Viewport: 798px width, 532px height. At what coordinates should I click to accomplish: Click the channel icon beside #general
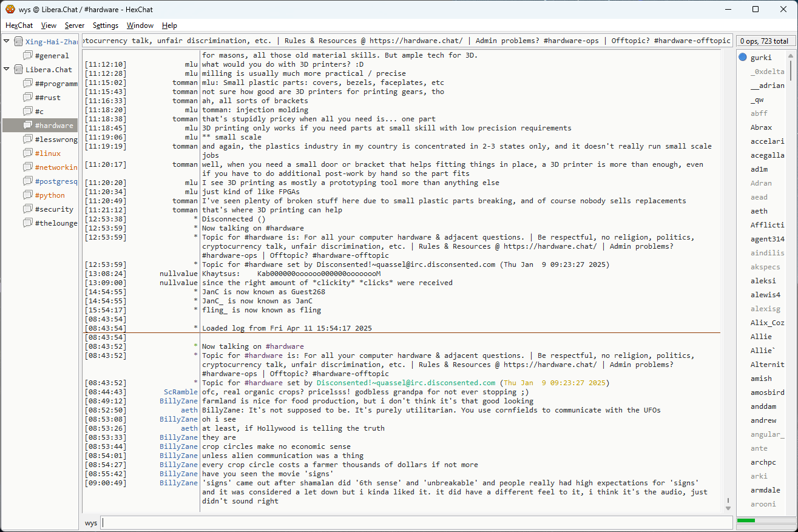click(27, 56)
